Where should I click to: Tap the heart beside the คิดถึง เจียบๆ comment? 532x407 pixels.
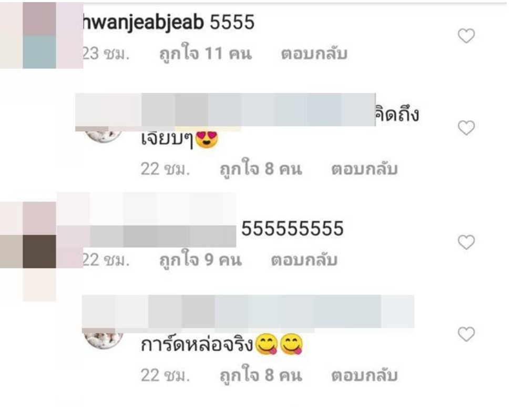tap(466, 128)
